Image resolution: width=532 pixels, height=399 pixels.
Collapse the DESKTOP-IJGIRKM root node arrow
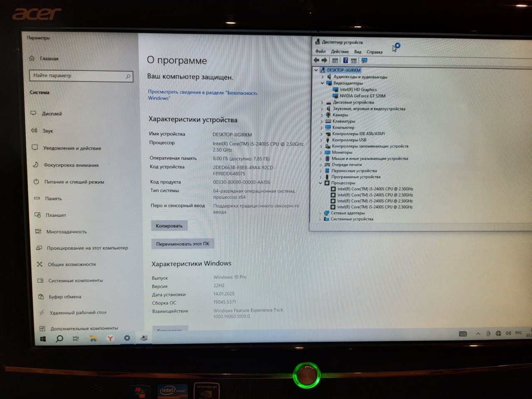316,70
